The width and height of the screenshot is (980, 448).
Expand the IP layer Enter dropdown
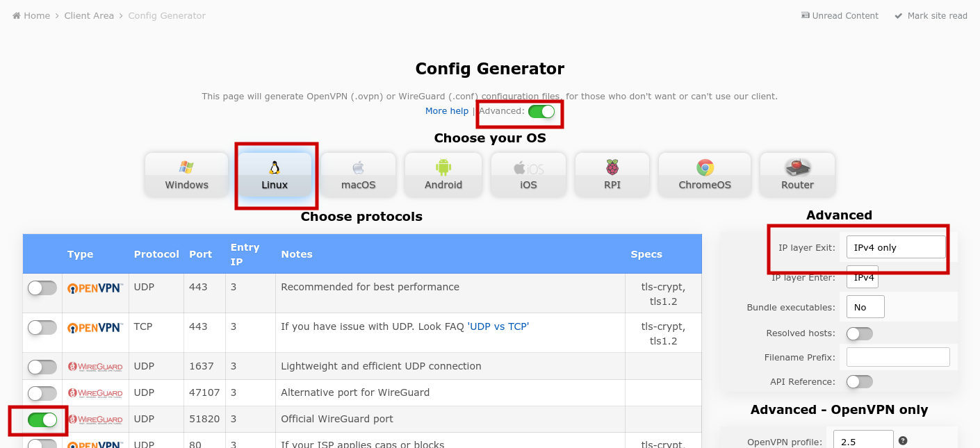(863, 277)
